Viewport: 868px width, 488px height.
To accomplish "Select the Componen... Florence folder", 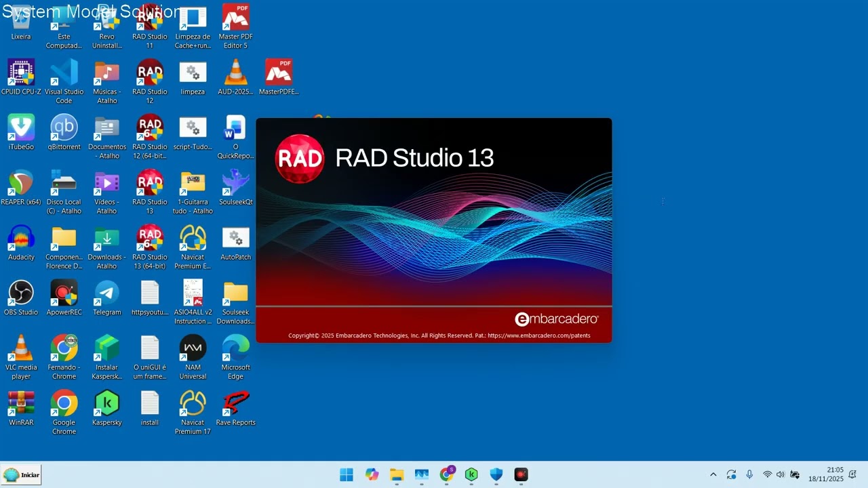I will (64, 247).
